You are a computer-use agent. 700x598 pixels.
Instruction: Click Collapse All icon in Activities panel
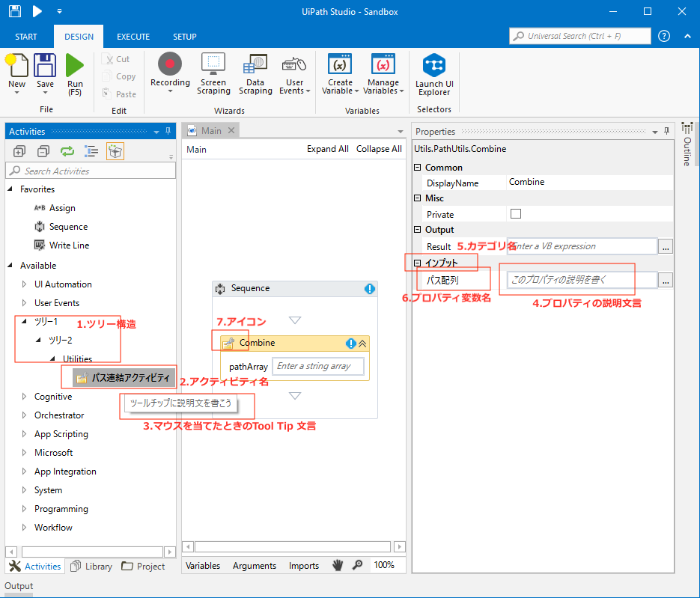[x=43, y=151]
